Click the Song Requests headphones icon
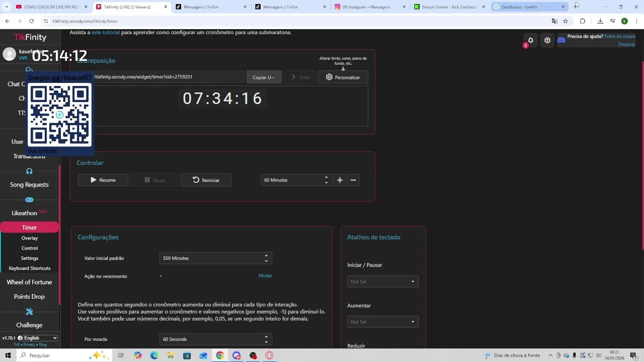This screenshot has height=362, width=644. click(29, 171)
